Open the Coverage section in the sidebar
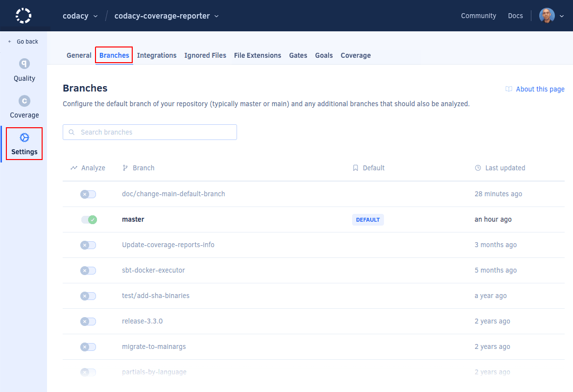This screenshot has width=573, height=392. [x=24, y=106]
